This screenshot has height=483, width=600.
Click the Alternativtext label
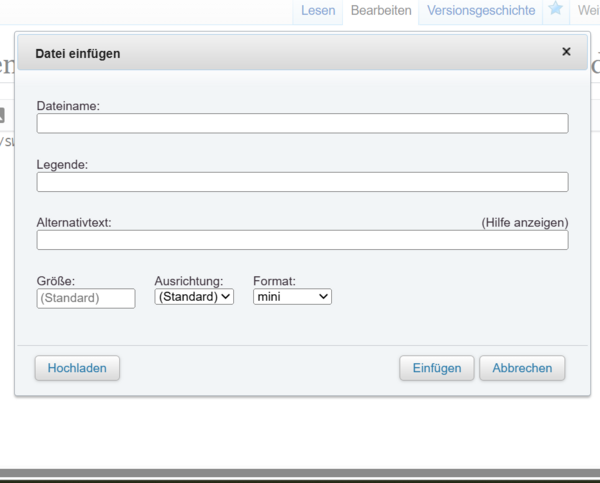(x=74, y=222)
